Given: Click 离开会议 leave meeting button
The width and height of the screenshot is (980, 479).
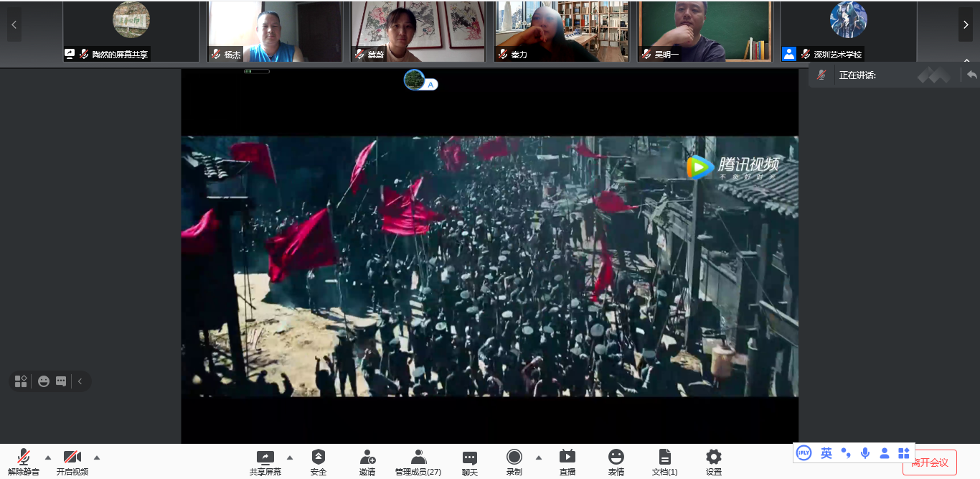Looking at the screenshot, I should (930, 462).
